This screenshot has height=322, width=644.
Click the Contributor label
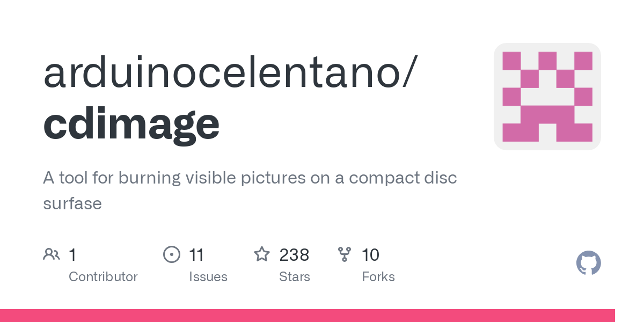click(103, 277)
